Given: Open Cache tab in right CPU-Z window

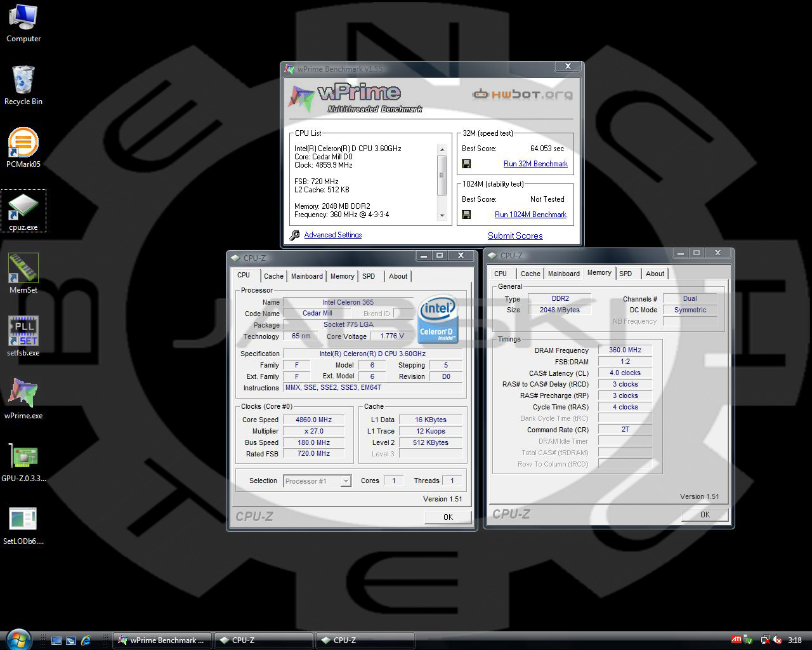Looking at the screenshot, I should pos(530,274).
